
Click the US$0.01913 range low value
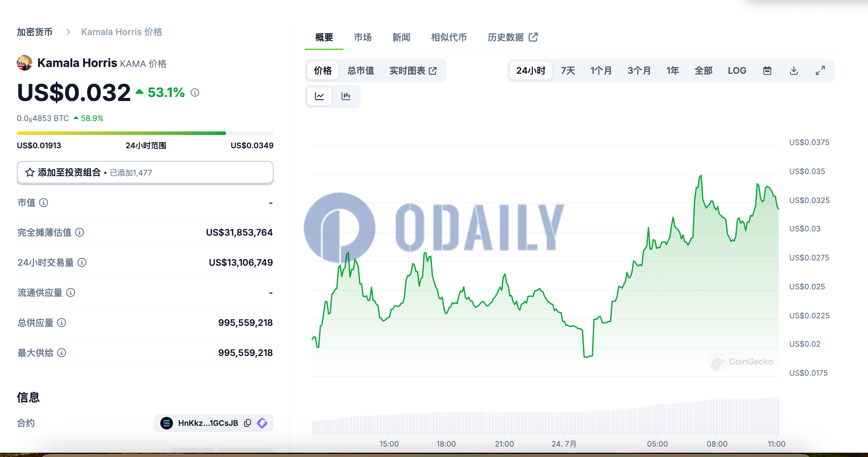point(39,145)
